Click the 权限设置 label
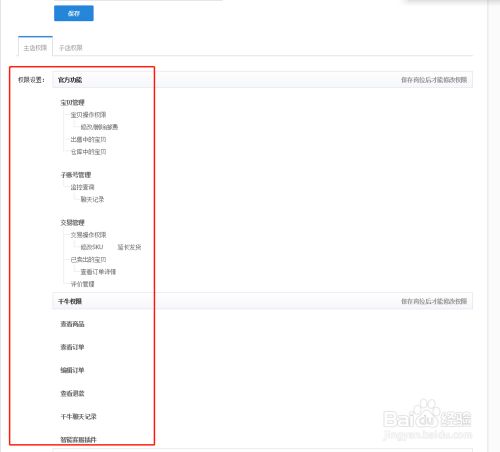This screenshot has height=452, width=500. [x=31, y=80]
